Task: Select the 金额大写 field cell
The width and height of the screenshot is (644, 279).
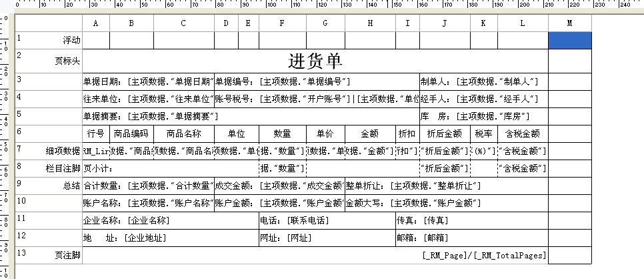Action: 447,203
